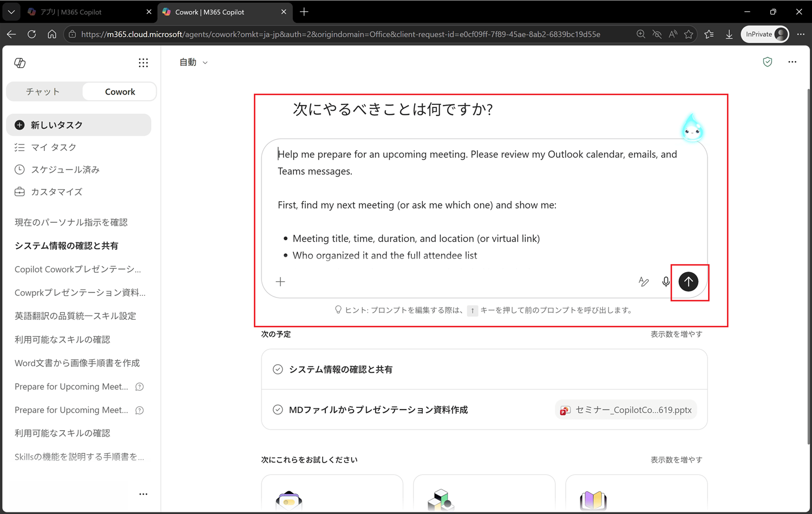The height and width of the screenshot is (514, 812).
Task: Open 現在のパーソナル指示を確認 task
Action: pyautogui.click(x=71, y=222)
